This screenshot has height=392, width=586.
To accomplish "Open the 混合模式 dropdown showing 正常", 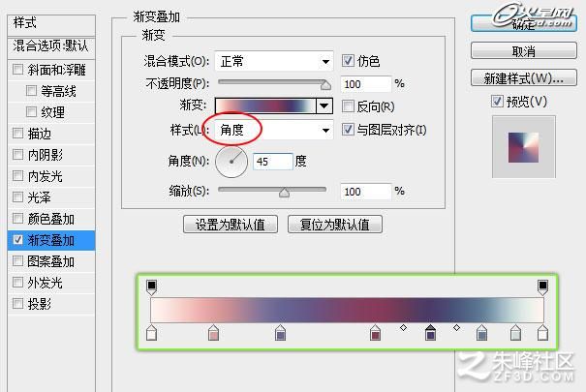I will click(x=274, y=61).
